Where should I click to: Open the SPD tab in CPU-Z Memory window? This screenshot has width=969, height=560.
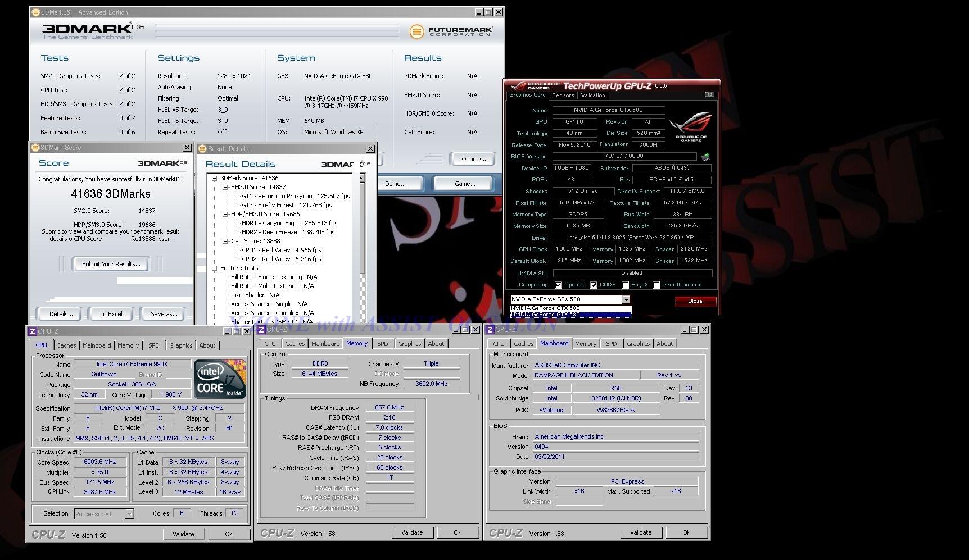tap(383, 344)
